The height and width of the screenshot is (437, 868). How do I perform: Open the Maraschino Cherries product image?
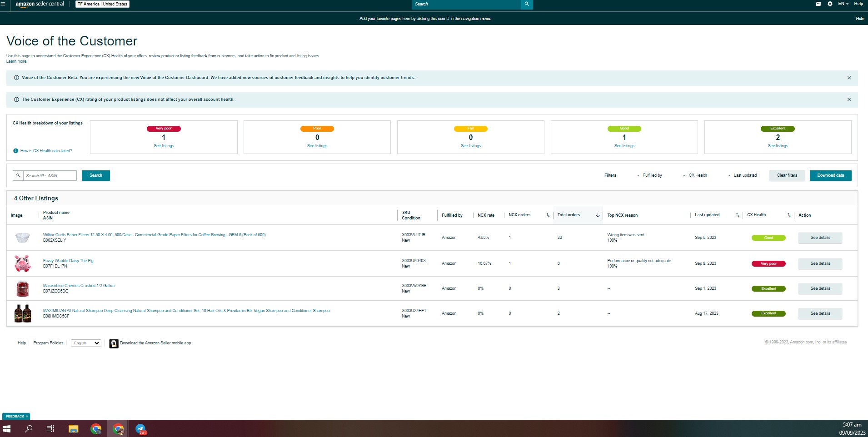(x=22, y=288)
